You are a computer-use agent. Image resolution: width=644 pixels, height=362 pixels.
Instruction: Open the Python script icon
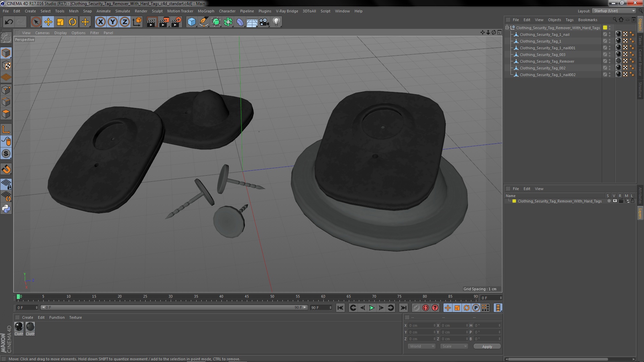point(6,209)
